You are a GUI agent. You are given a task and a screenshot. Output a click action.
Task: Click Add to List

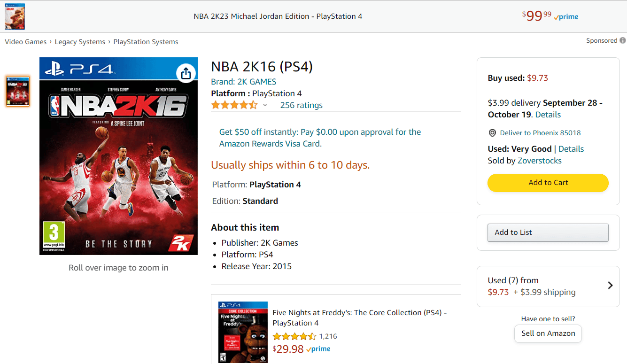click(x=548, y=232)
